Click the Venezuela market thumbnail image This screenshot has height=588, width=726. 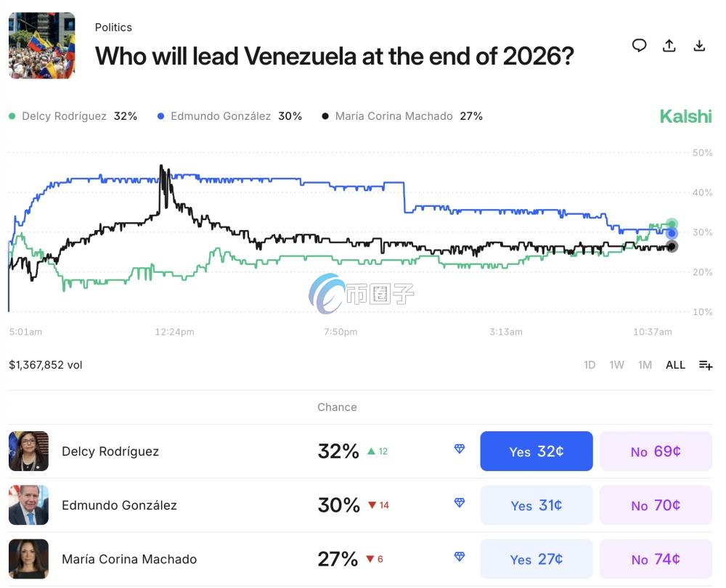42,46
